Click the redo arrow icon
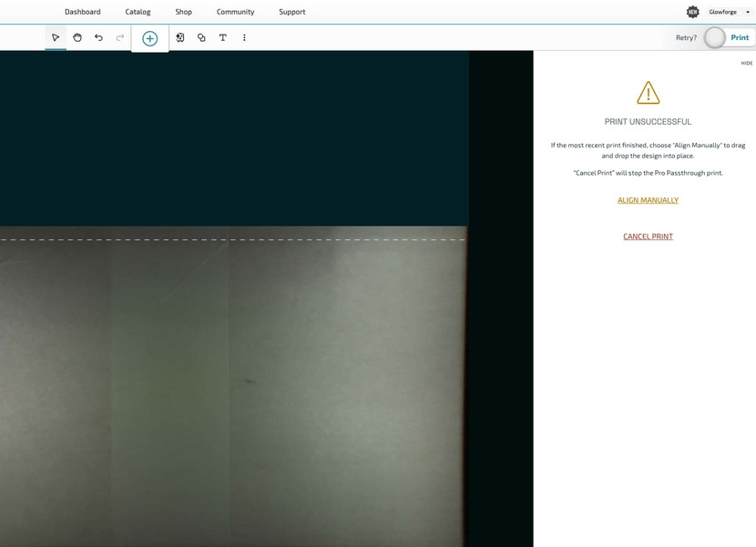Image resolution: width=756 pixels, height=547 pixels. coord(120,37)
